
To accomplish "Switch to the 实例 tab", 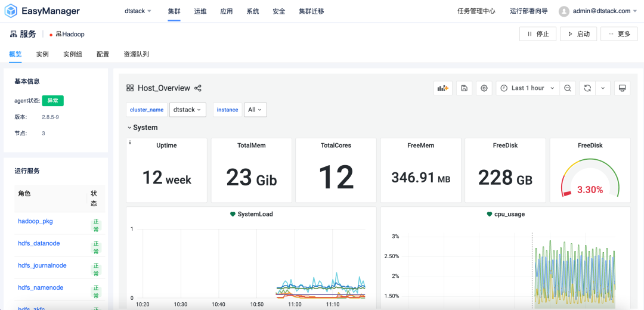I will point(42,54).
